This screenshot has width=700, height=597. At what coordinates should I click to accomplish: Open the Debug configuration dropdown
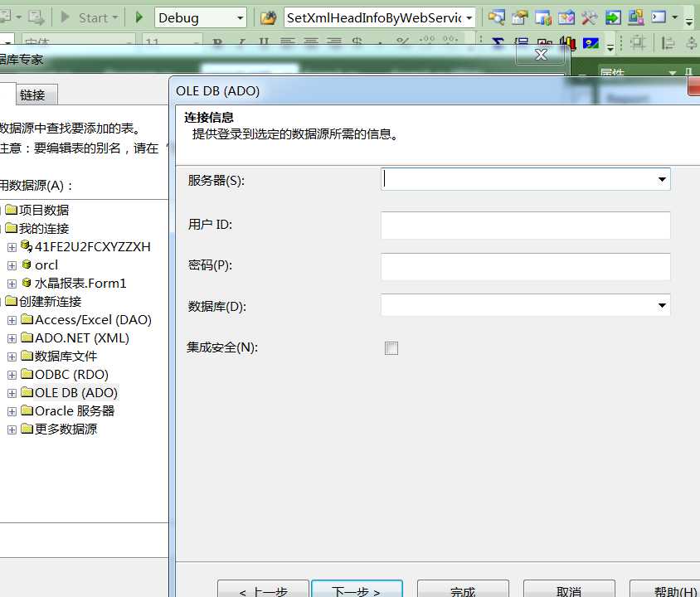[241, 18]
